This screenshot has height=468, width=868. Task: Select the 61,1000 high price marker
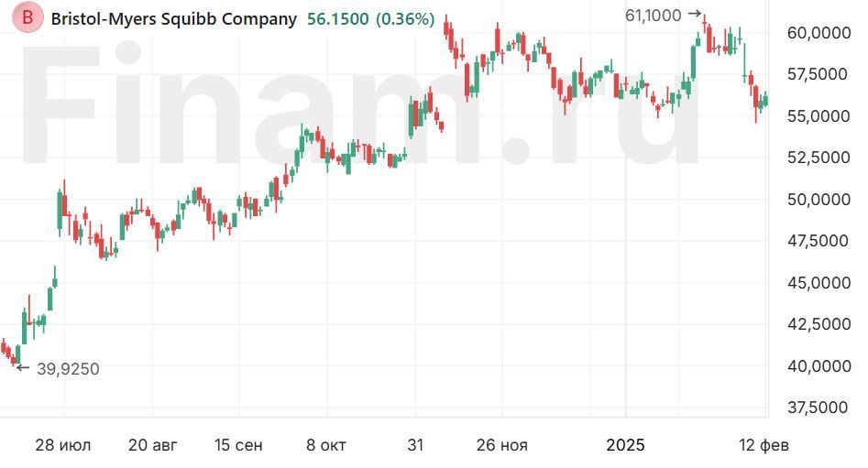point(652,15)
